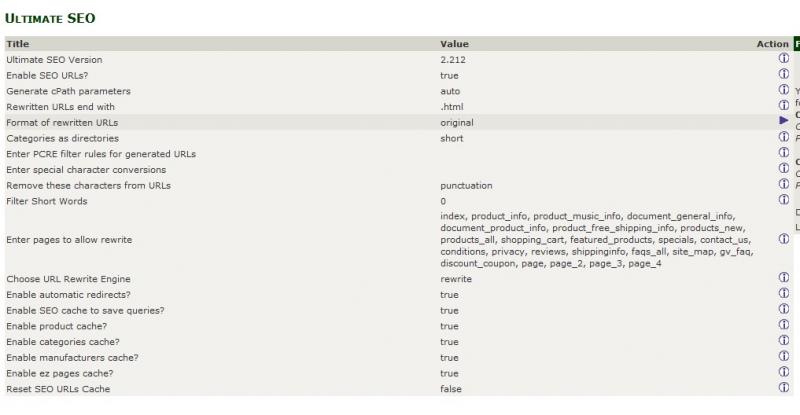Click info icon for Filter Short Words
800x415 pixels.
click(784, 200)
